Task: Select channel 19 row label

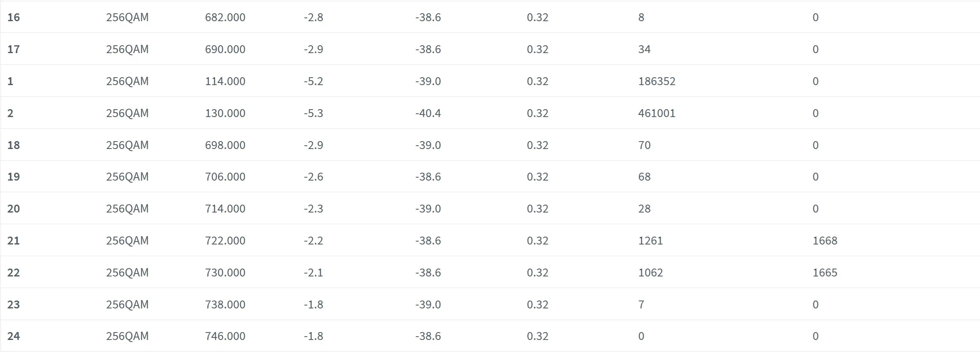Action: pos(14,177)
